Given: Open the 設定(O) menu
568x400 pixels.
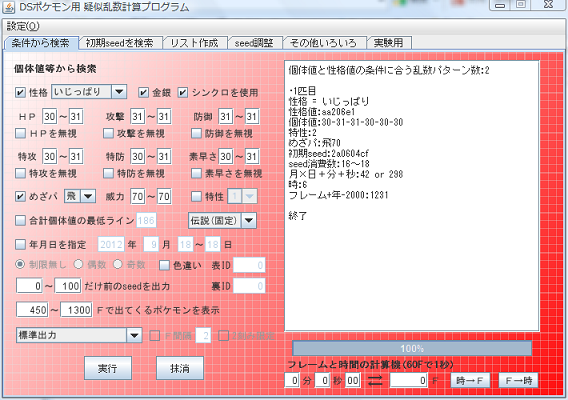Looking at the screenshot, I should coord(23,26).
